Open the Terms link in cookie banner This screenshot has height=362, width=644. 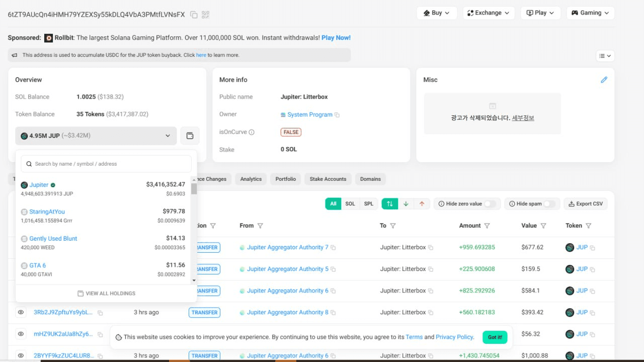coord(414,337)
